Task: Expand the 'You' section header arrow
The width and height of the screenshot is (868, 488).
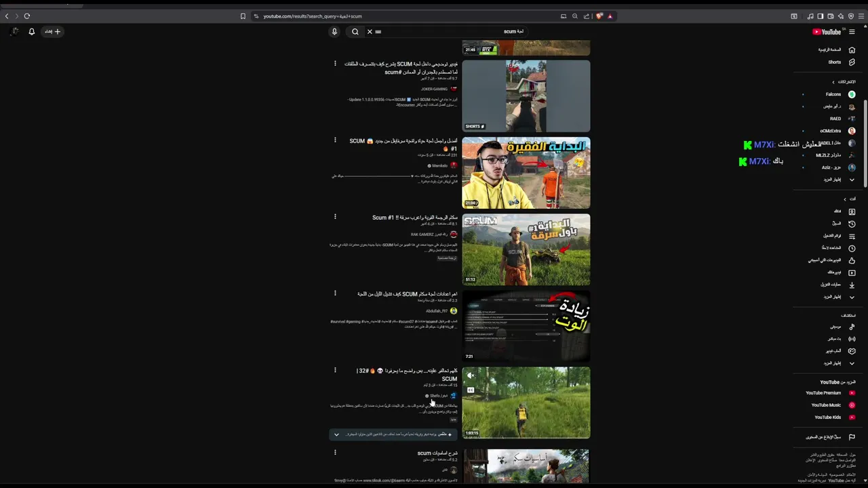Action: pos(844,199)
